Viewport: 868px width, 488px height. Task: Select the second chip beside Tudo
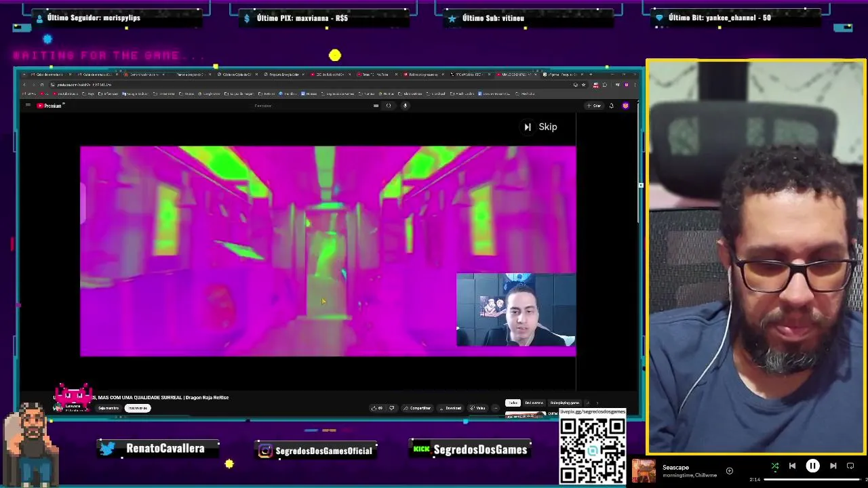[x=534, y=403]
